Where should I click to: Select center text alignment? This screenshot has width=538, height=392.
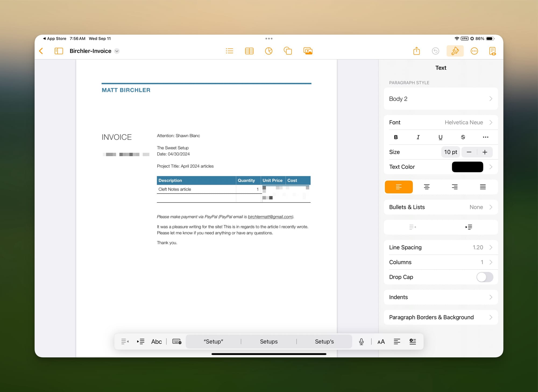click(x=427, y=187)
